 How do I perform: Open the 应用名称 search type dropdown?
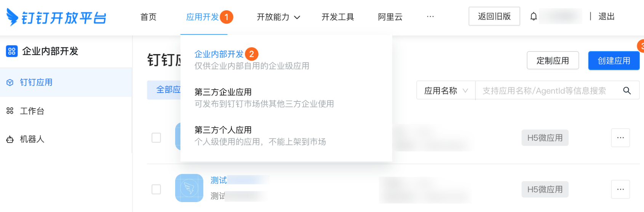click(x=446, y=91)
